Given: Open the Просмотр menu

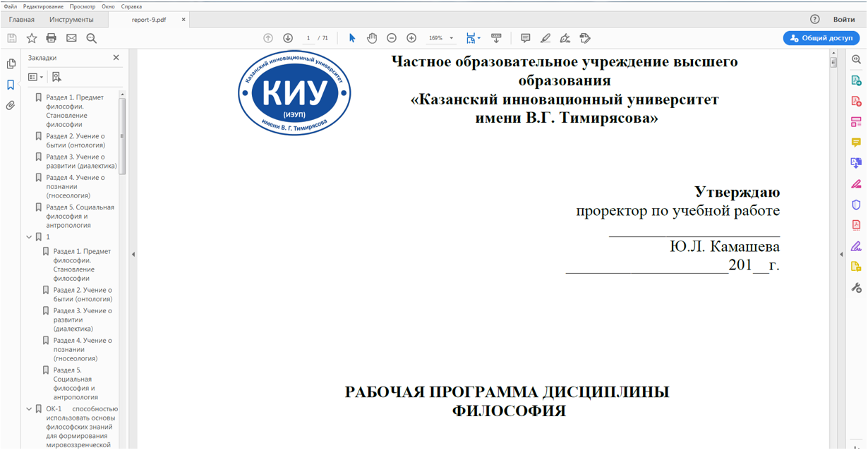Looking at the screenshot, I should pyautogui.click(x=83, y=6).
